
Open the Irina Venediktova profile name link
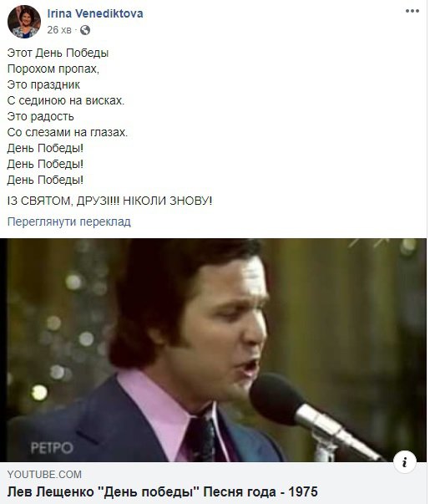click(95, 13)
